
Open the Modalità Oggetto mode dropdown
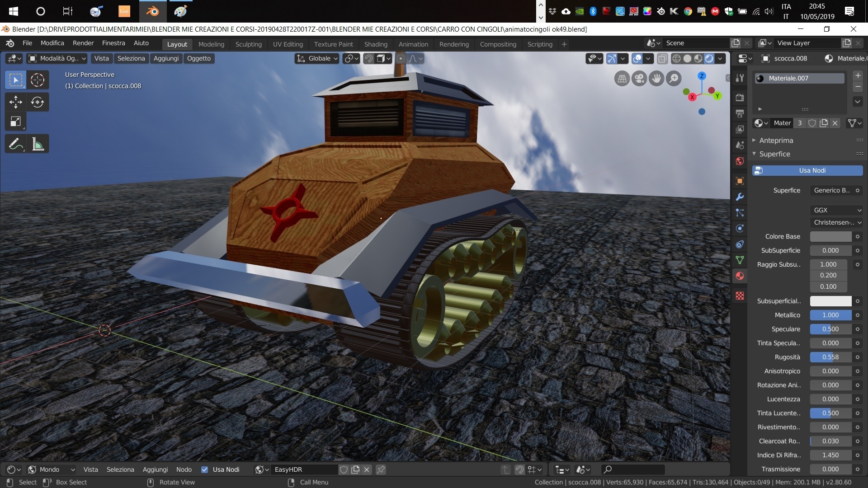click(x=57, y=58)
